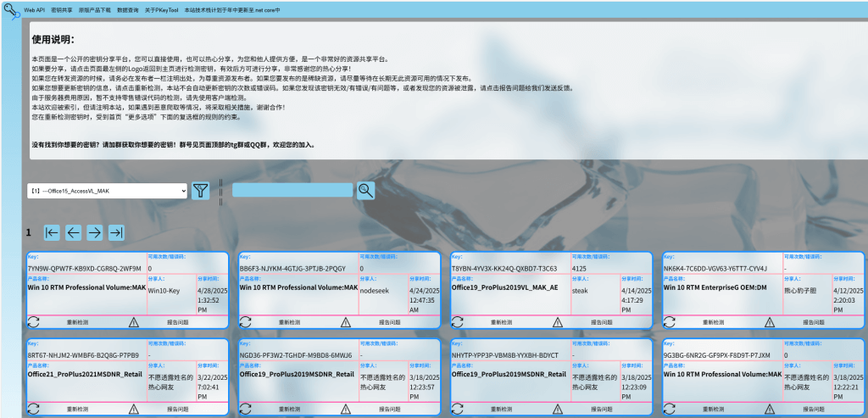Jump to the last page arrow
868x418 pixels.
tap(116, 232)
